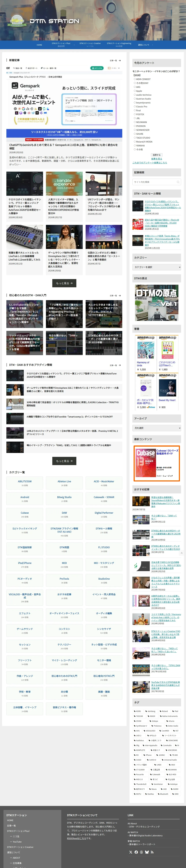Click the back-to-top arrow on the right edge
This screenshot has height=868, width=186.
[182, 553]
